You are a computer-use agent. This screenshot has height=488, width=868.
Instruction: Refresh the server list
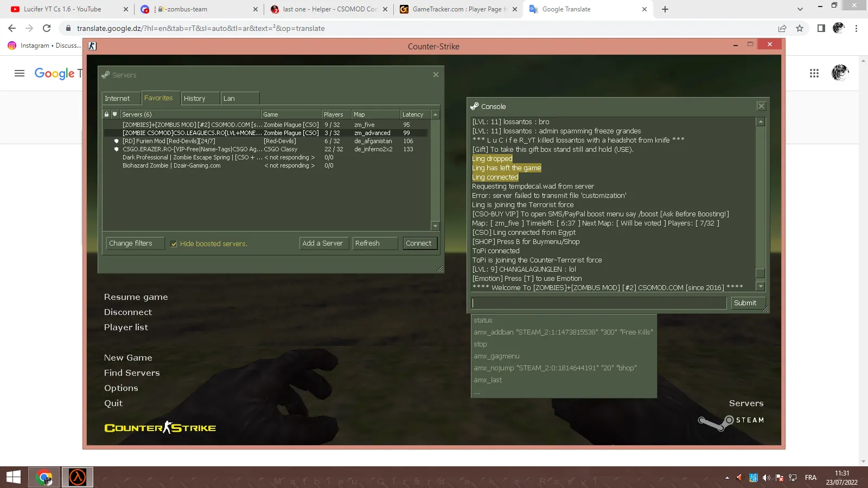point(375,243)
